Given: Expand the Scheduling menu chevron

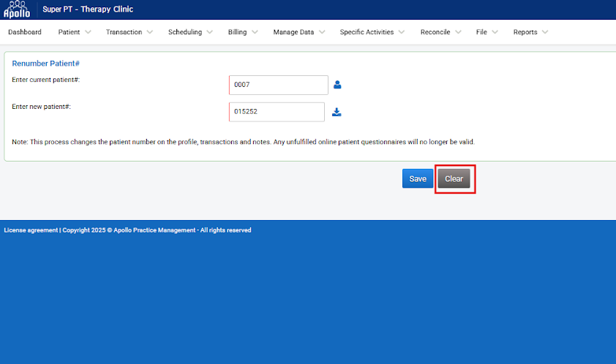Looking at the screenshot, I should (209, 32).
